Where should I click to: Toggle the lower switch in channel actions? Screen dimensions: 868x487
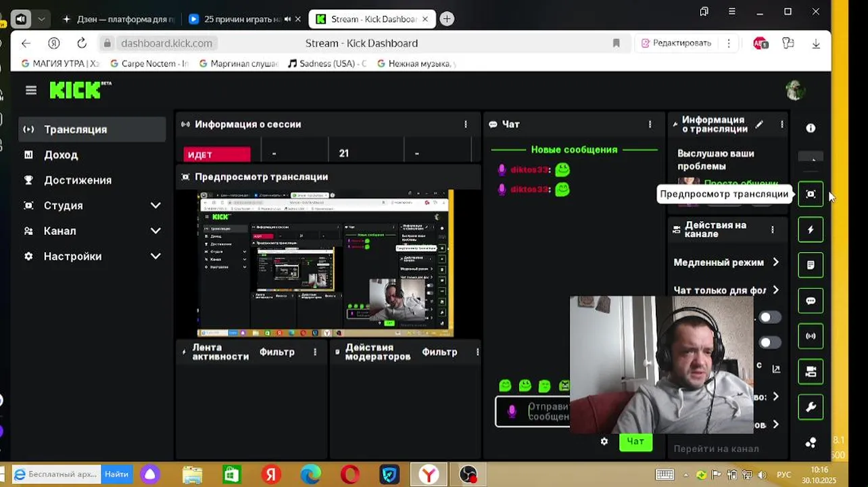(x=769, y=342)
